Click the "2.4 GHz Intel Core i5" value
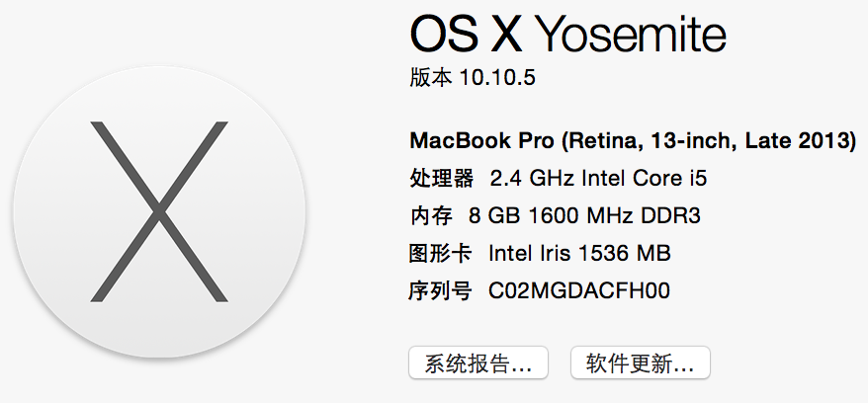Screen dimensions: 868x403 [599, 179]
